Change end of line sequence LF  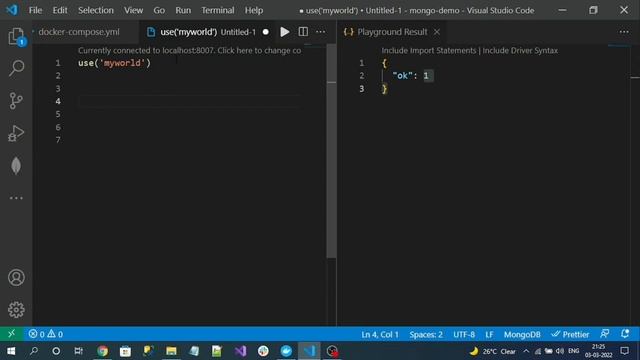point(489,334)
